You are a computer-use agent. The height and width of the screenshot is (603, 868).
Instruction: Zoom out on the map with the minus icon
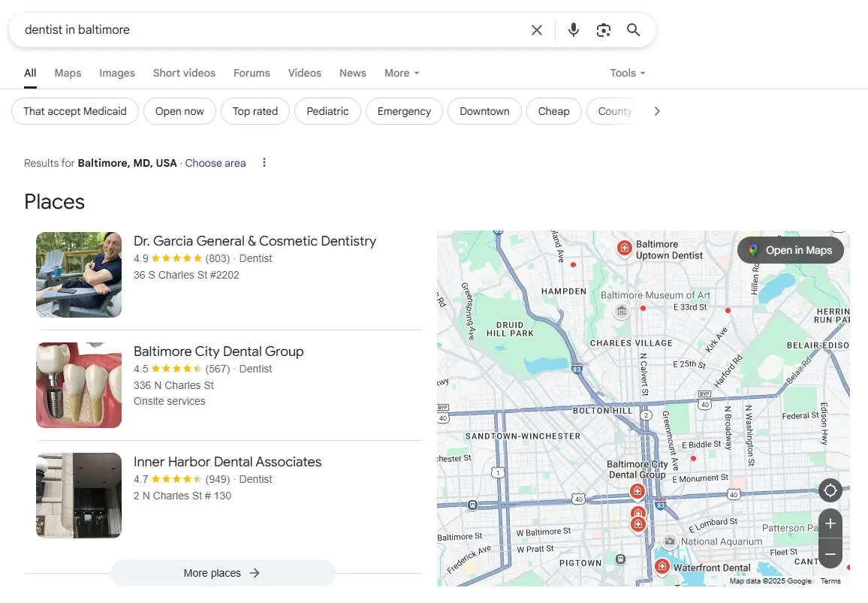pyautogui.click(x=830, y=554)
